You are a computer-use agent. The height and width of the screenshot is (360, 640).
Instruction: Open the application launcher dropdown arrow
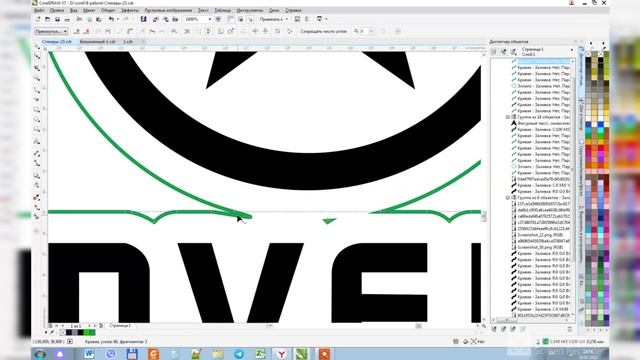[326, 19]
